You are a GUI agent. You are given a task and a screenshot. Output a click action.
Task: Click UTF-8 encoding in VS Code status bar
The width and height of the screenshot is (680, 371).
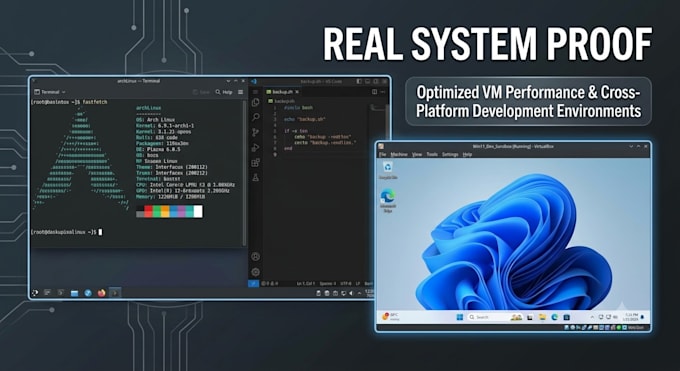(346, 283)
